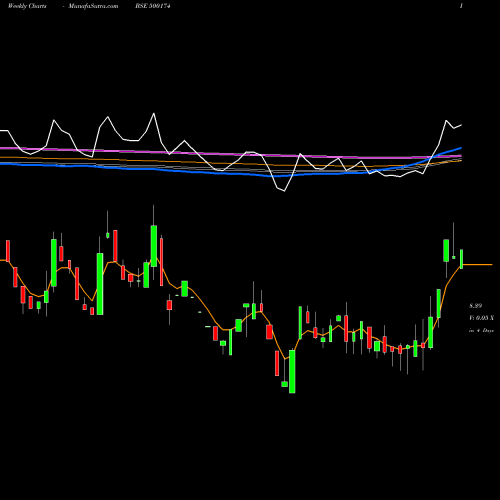Click the 'BSE 500174' symbol label
Viewport: 500px width, 500px height.
pos(153,6)
